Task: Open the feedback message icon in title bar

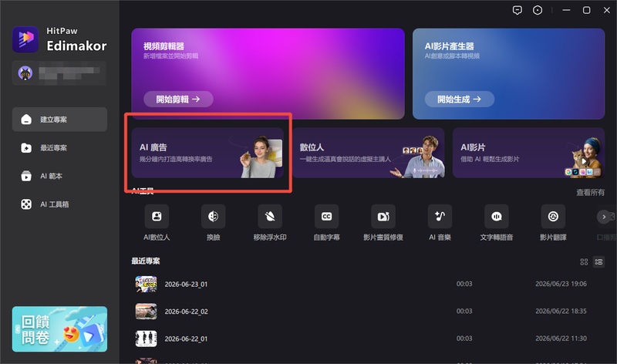Action: [517, 10]
